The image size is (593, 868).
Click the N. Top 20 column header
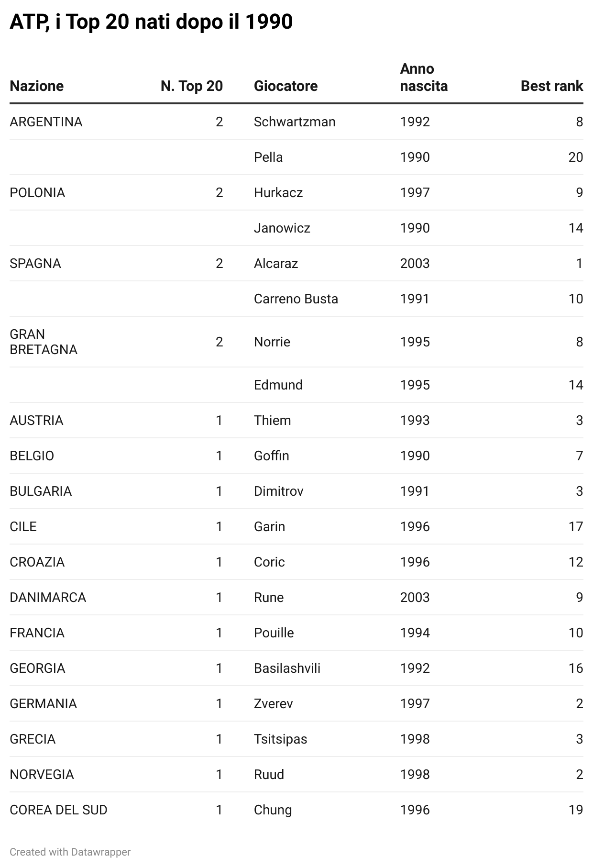coord(192,86)
